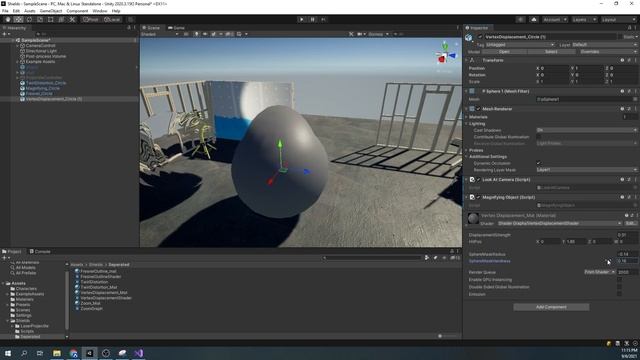This screenshot has width=640, height=360.
Task: Toggle the Static checkbox
Action: [621, 37]
